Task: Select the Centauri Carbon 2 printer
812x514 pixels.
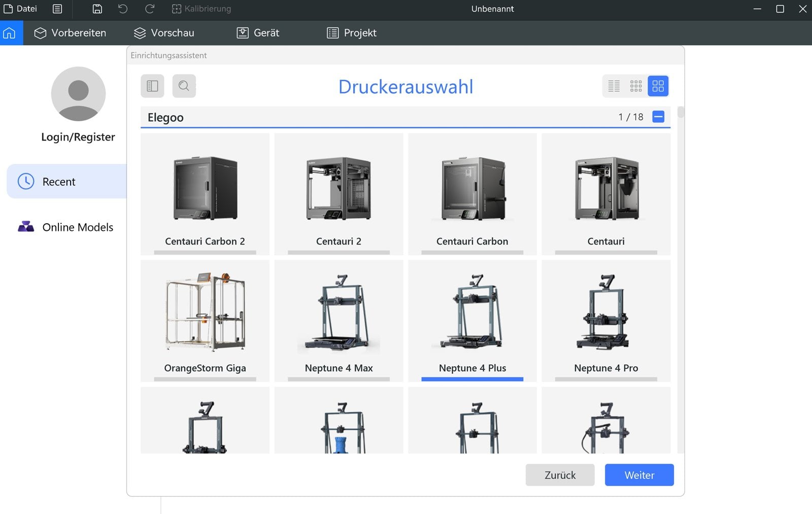Action: coord(205,194)
